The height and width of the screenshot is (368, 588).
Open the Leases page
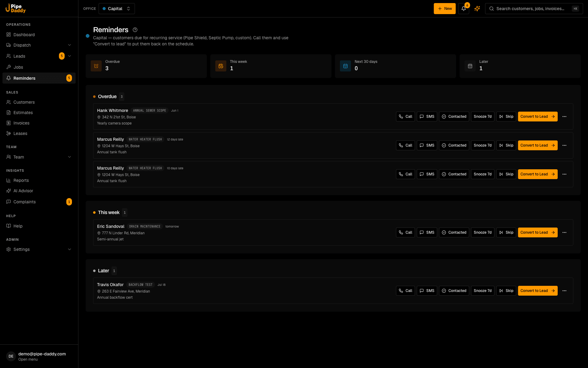[39, 133]
